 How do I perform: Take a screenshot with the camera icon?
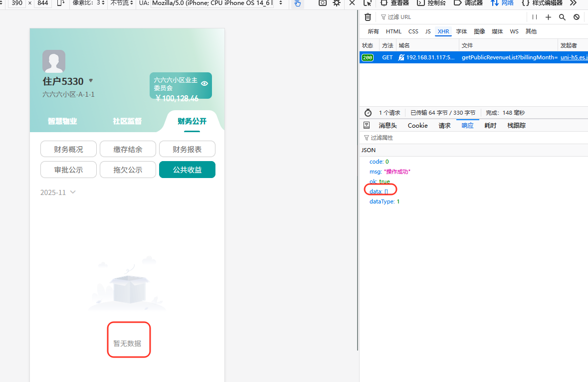322,3
